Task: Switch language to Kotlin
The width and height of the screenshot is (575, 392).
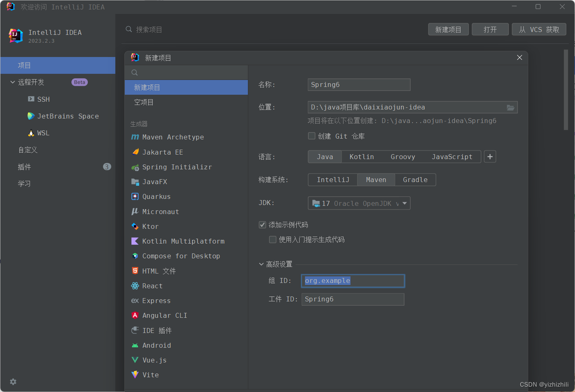Action: click(x=362, y=157)
